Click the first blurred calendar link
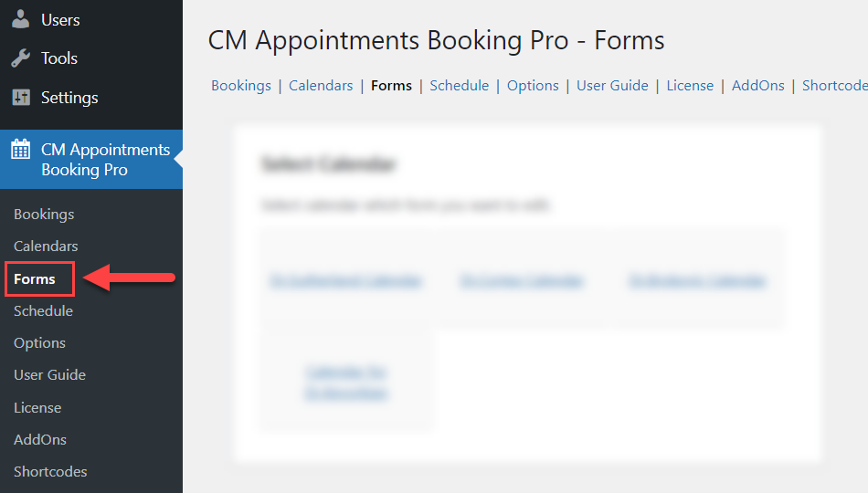The image size is (868, 493). (346, 281)
